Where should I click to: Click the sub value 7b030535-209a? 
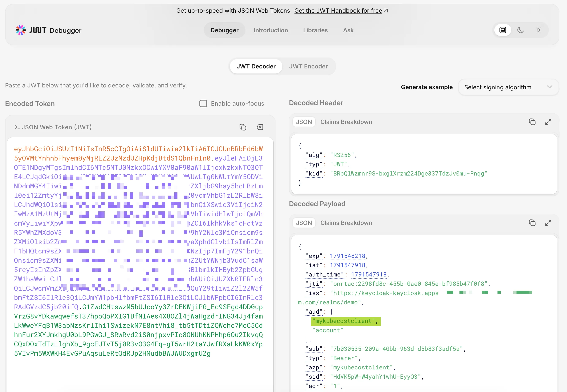pyautogui.click(x=396, y=349)
